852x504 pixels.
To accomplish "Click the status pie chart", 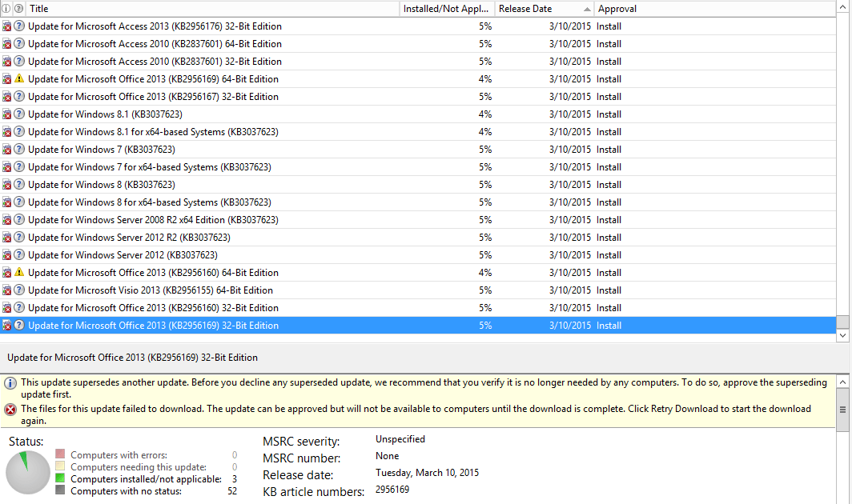I will pos(28,473).
